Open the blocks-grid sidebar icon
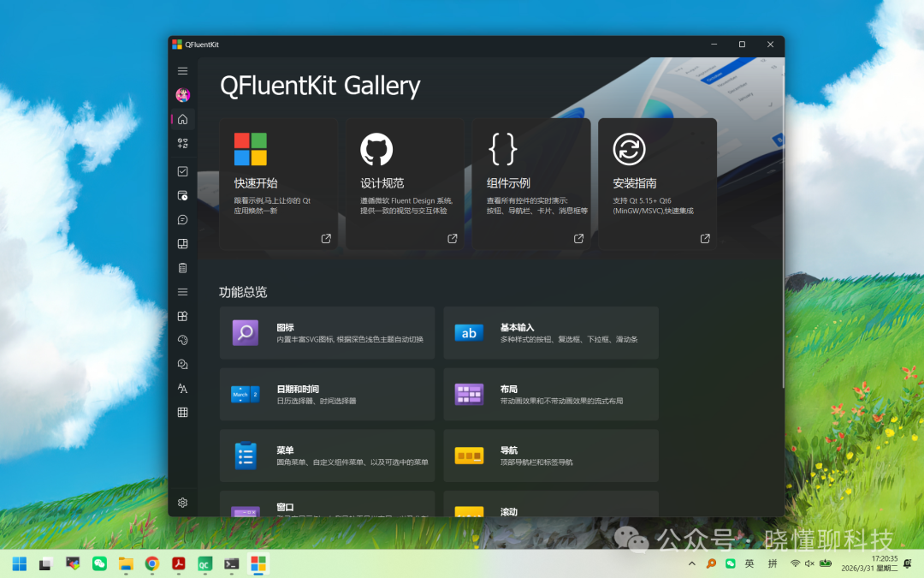Viewport: 924px width, 578px height. (x=183, y=316)
